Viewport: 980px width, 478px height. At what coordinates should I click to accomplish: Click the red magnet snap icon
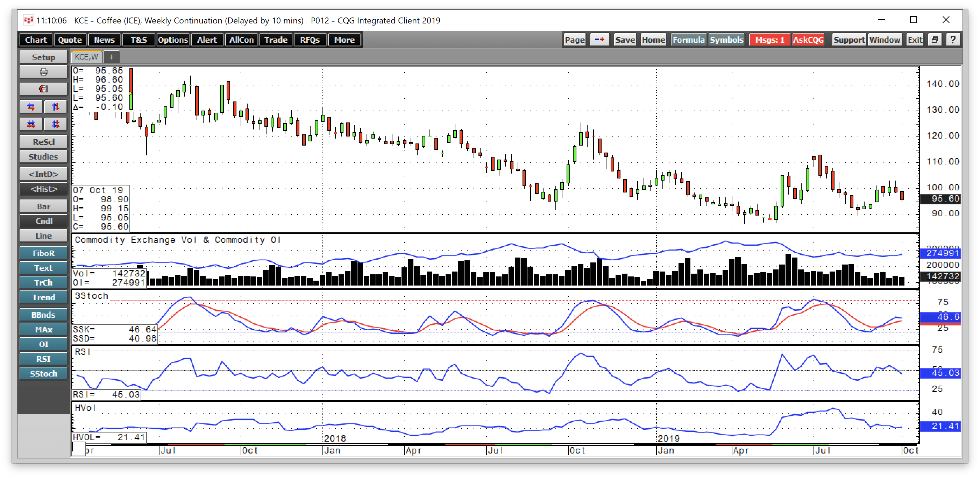point(43,89)
